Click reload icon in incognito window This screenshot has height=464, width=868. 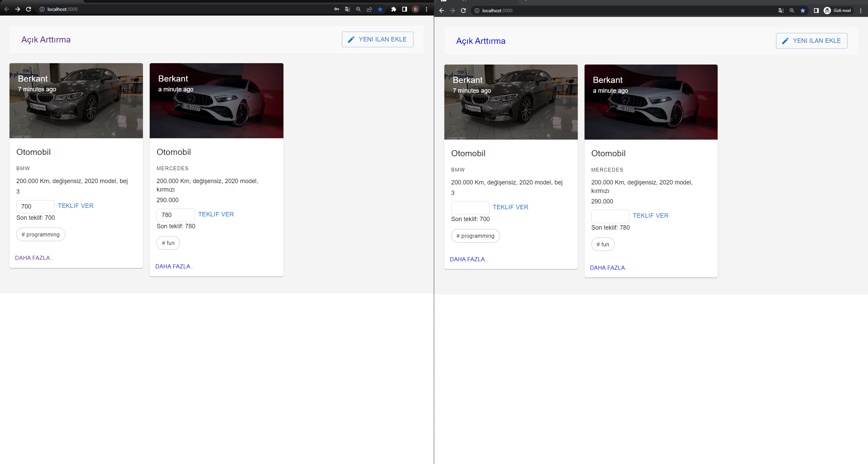463,11
